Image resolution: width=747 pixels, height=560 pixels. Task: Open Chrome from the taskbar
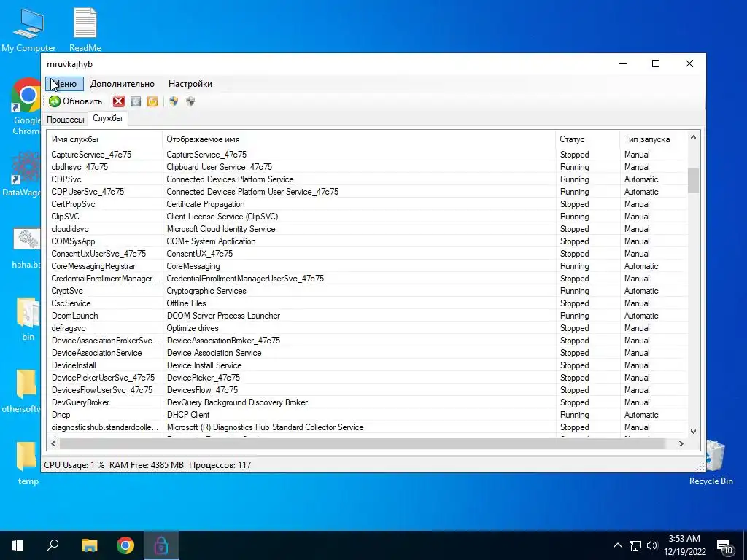point(125,545)
